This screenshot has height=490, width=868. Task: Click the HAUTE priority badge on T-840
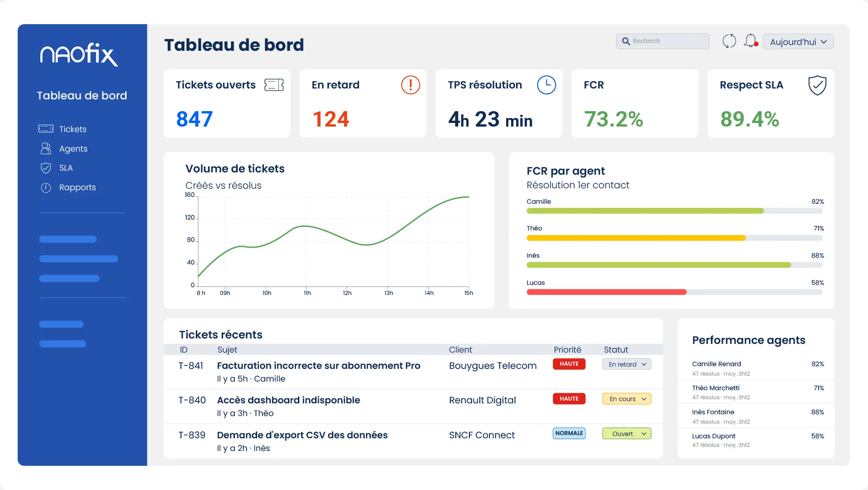coord(569,399)
